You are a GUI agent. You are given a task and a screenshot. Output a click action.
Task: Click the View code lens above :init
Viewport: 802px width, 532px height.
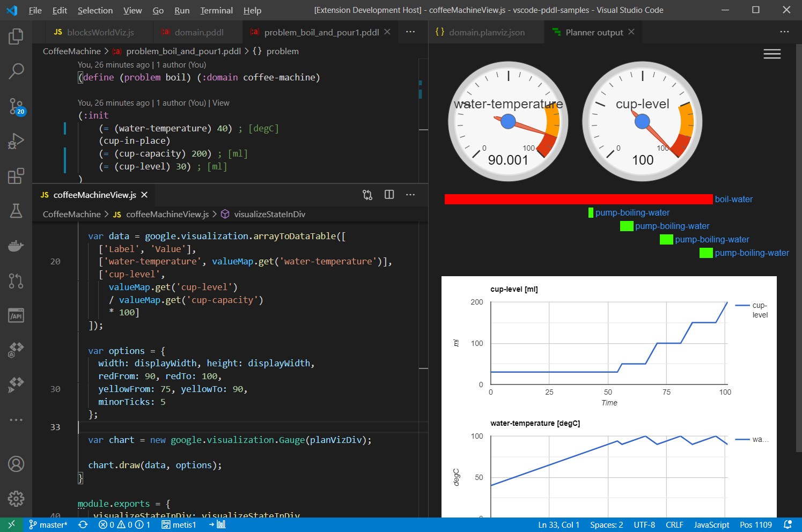point(220,103)
